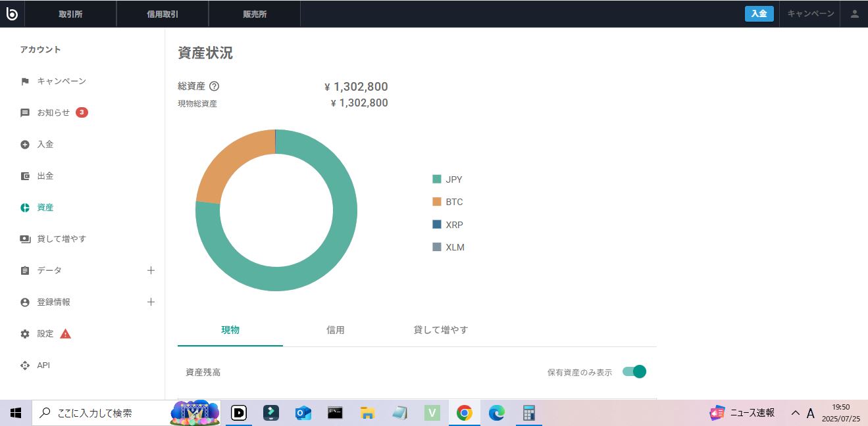Click the 現物総資産 label
868x426 pixels.
(197, 103)
